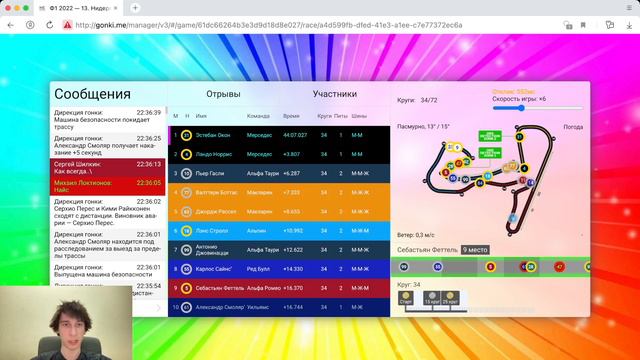The width and height of the screenshot is (640, 360).
Task: Click car 47 marker in the gap strip
Action: pyautogui.click(x=559, y=267)
